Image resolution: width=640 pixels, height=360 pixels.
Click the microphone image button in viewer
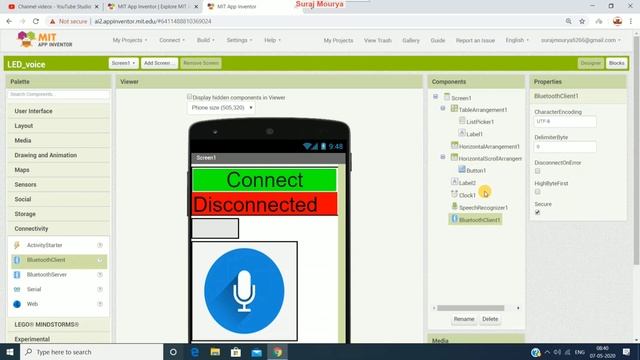pyautogui.click(x=244, y=291)
